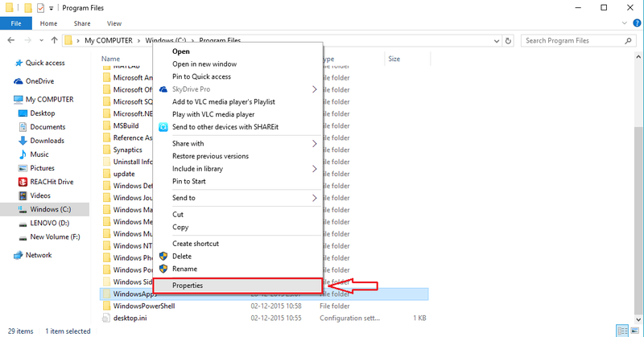Select Pin to Quick access
The width and height of the screenshot is (644, 337).
202,76
